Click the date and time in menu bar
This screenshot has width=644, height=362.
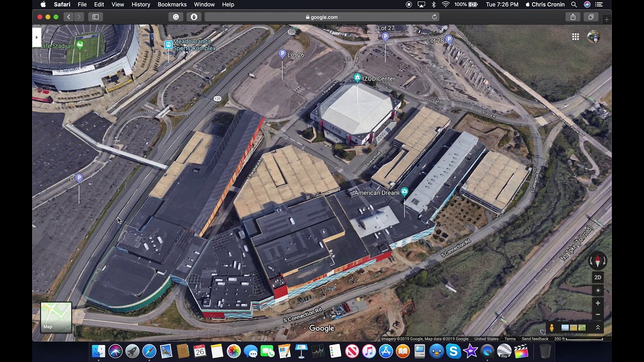[x=502, y=5]
